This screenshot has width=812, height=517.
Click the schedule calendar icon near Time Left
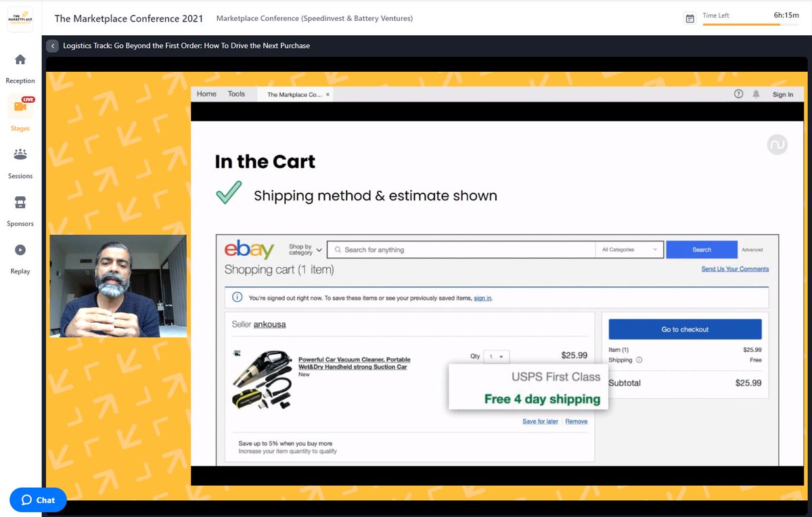coord(690,18)
